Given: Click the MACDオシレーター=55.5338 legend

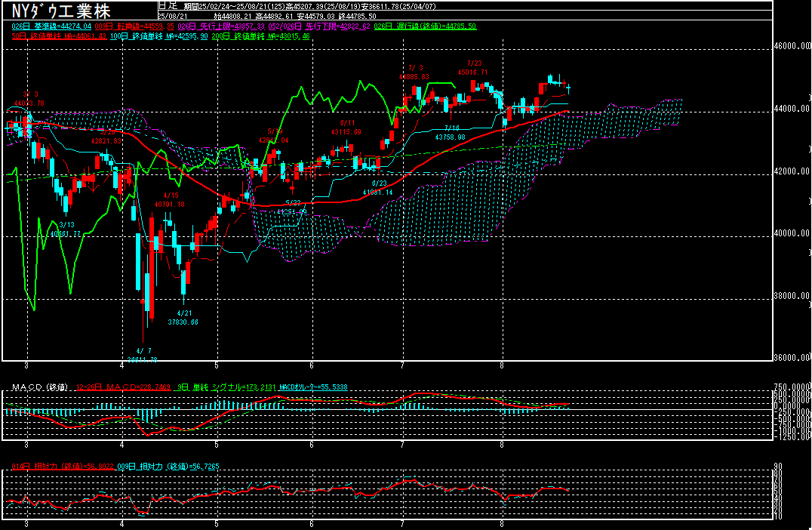Looking at the screenshot, I should 313,387.
